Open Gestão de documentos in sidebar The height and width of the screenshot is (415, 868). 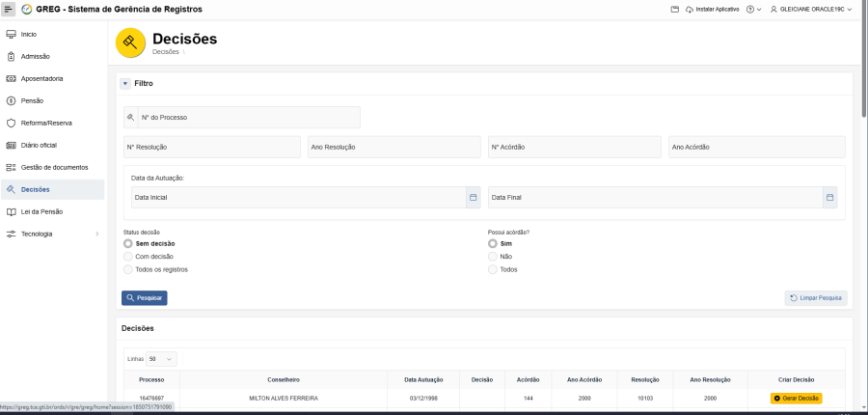(x=54, y=167)
